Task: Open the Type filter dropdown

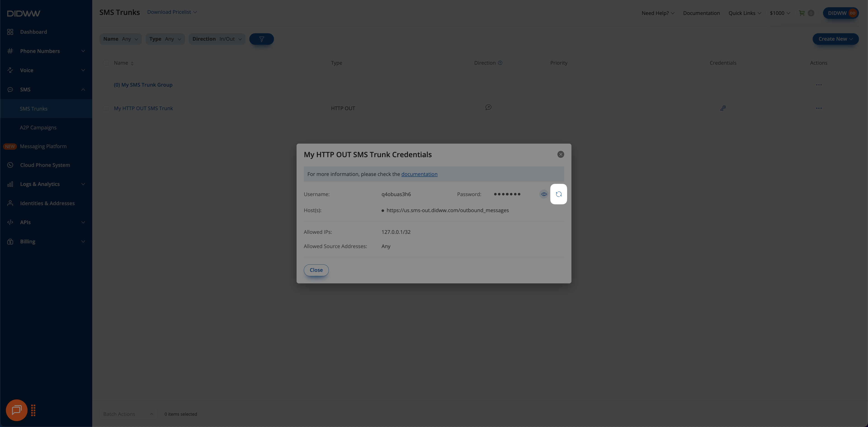Action: tap(165, 39)
